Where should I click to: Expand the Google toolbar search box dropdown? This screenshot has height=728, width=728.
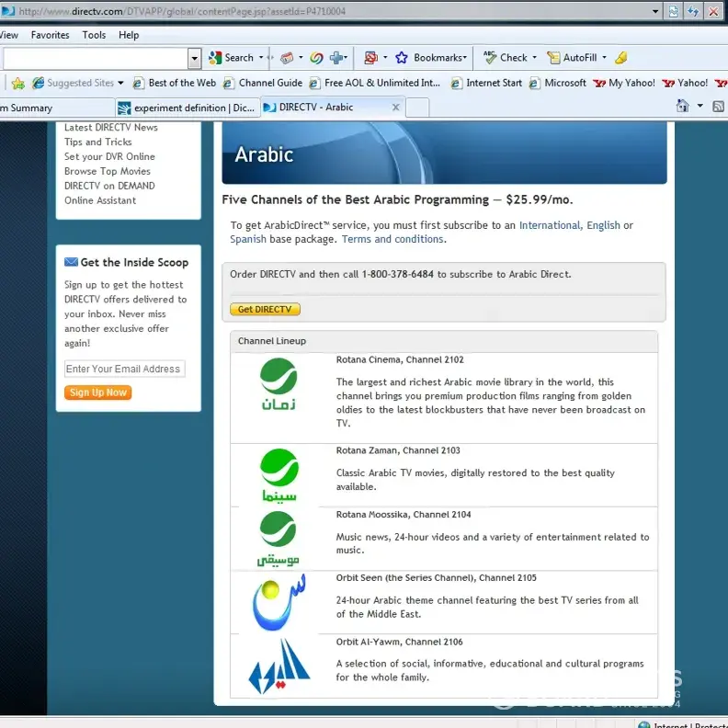click(x=195, y=59)
